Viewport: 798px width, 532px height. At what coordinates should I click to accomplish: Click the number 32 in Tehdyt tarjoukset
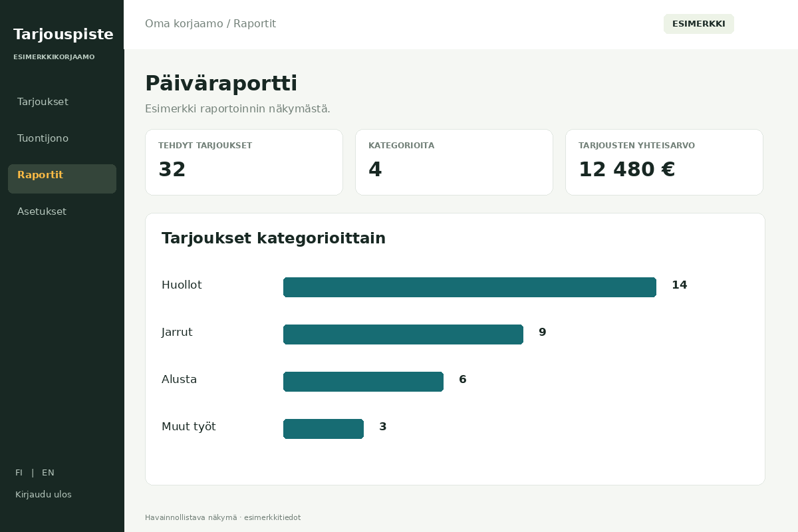coord(172,170)
